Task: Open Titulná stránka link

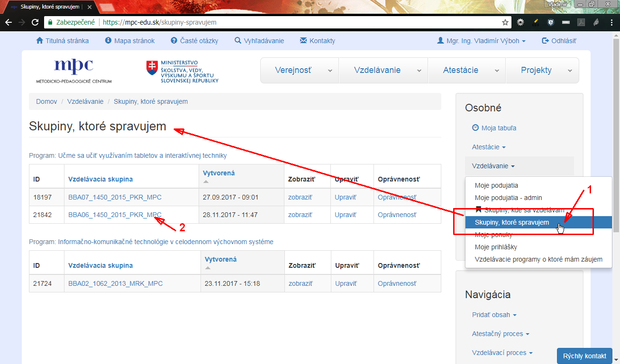Action: pos(67,41)
